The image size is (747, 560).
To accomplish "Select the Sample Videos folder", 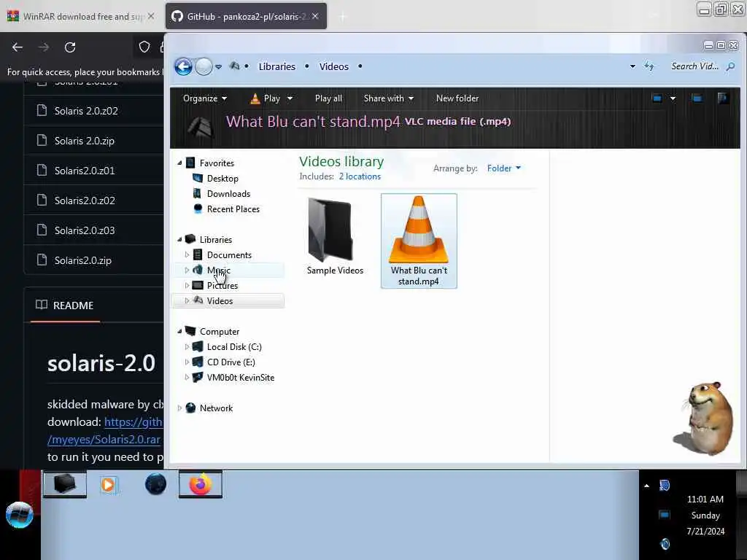I will (x=334, y=237).
